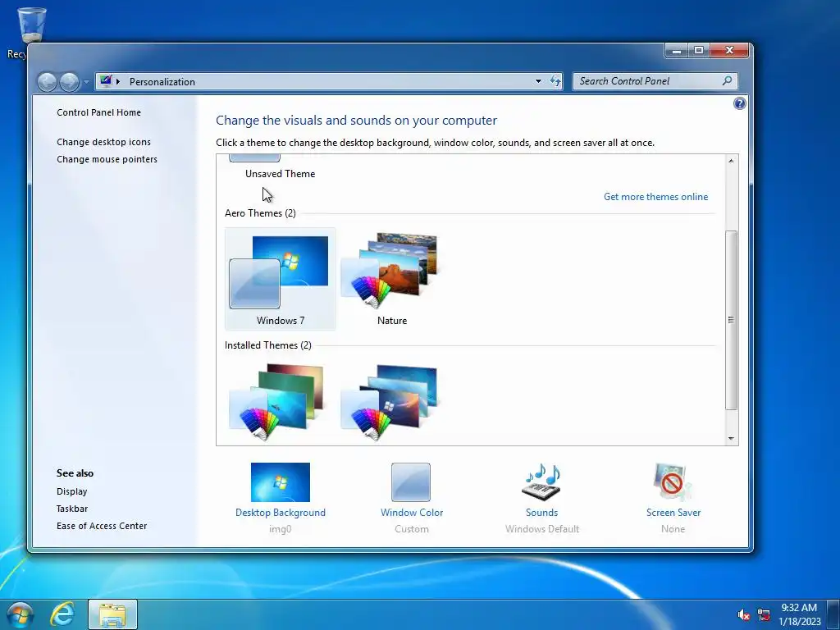
Task: Open recent pages dropdown beside navigation arrows
Action: 86,83
